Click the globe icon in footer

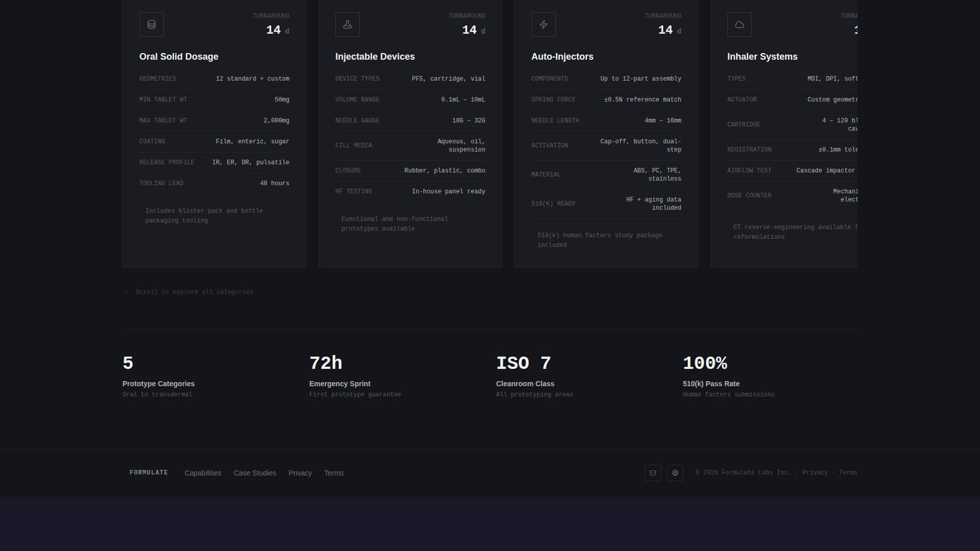(x=675, y=473)
